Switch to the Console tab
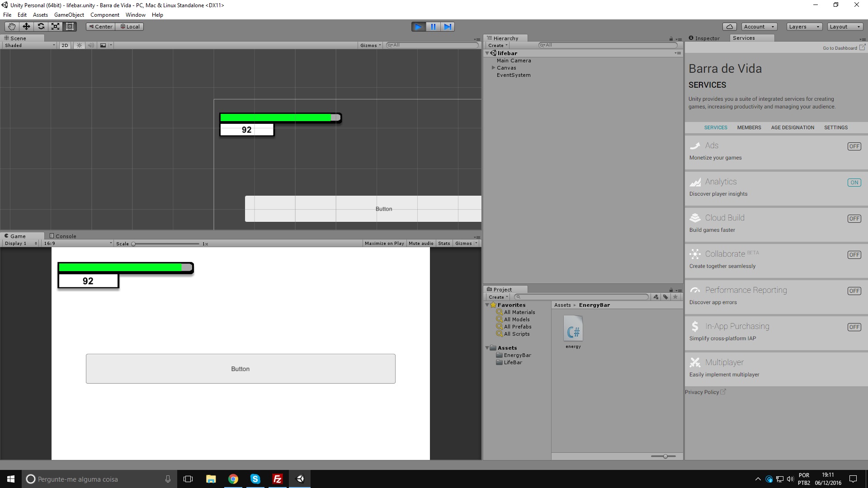Screen dimensions: 868x488 63,236
